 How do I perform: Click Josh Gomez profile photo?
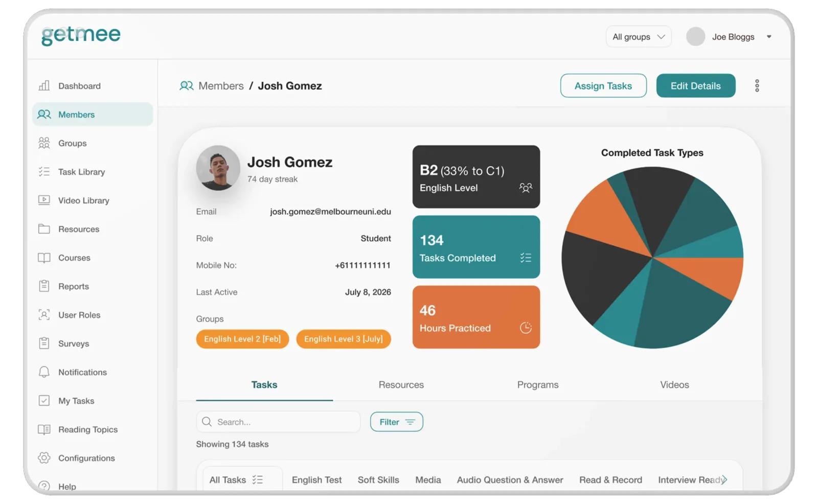click(218, 168)
